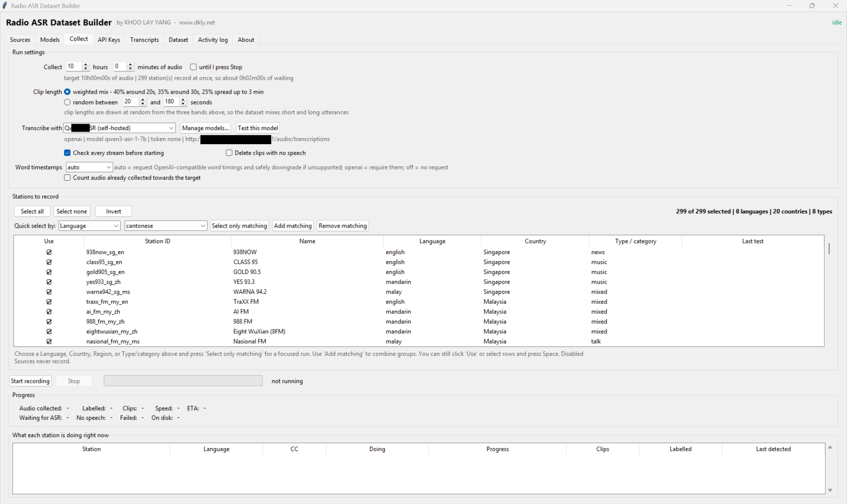Invert the station selection

click(x=114, y=211)
